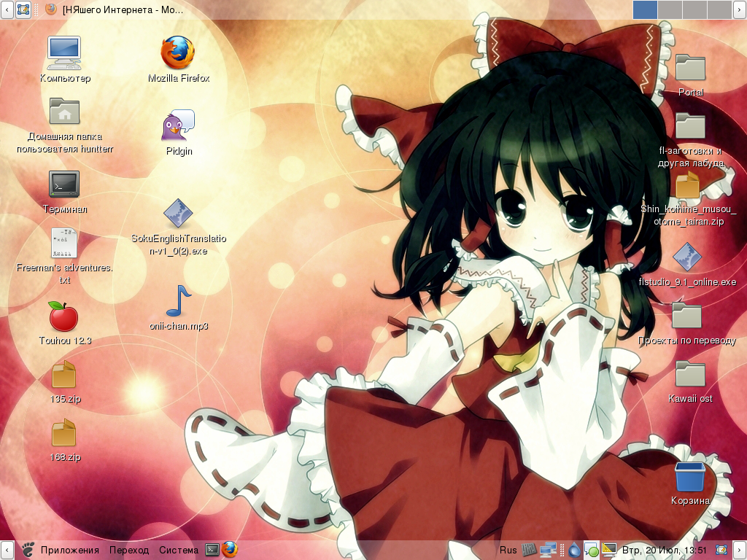The height and width of the screenshot is (560, 747).
Task: Switch to the second workspace
Action: click(670, 9)
